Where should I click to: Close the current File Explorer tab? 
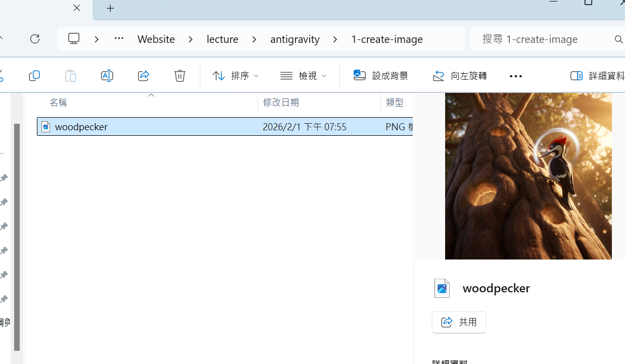77,8
